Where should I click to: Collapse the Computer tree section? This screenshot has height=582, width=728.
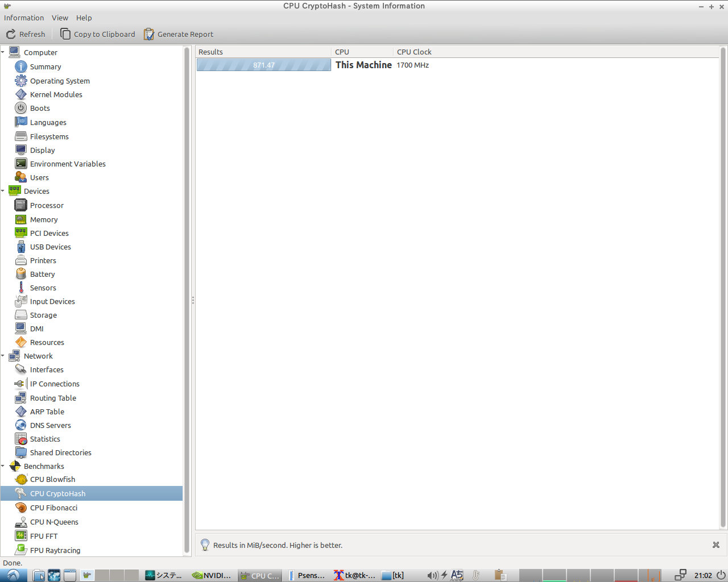(3, 52)
